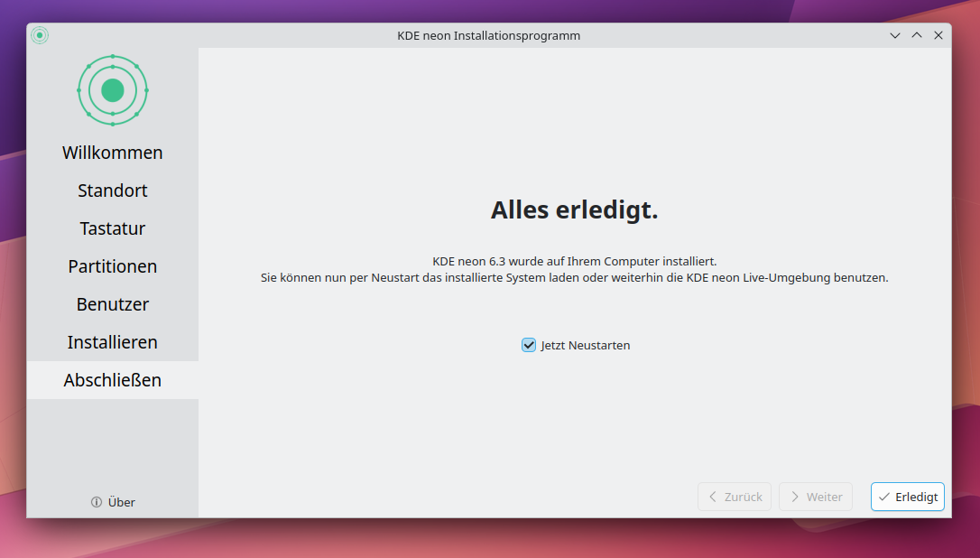Viewport: 980px width, 558px height.
Task: Click the disabled Weiter button
Action: 816,497
